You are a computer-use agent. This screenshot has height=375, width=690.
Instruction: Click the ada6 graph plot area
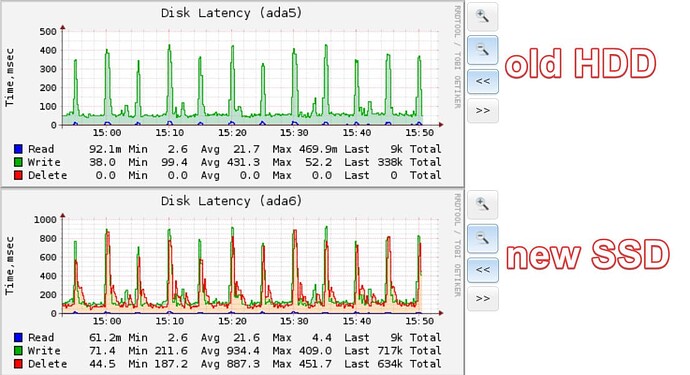tap(251, 266)
